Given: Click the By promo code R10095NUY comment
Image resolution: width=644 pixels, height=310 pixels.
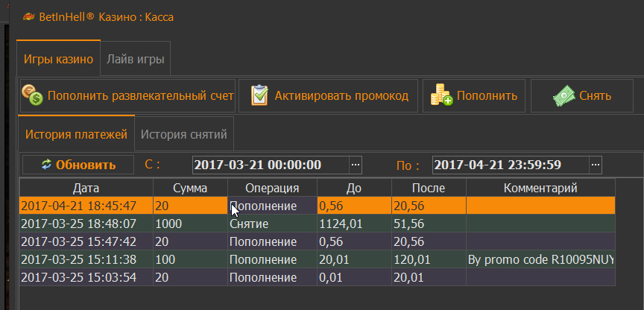Looking at the screenshot, I should tap(540, 259).
